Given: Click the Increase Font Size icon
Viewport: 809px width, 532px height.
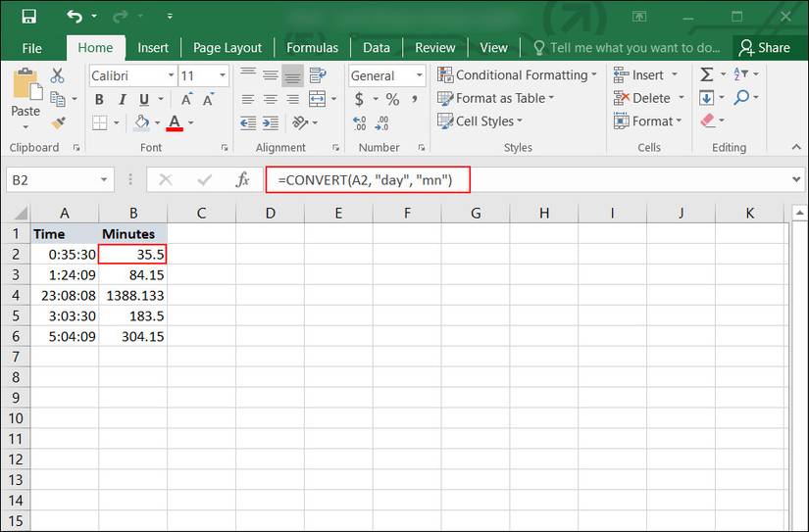Looking at the screenshot, I should (187, 99).
